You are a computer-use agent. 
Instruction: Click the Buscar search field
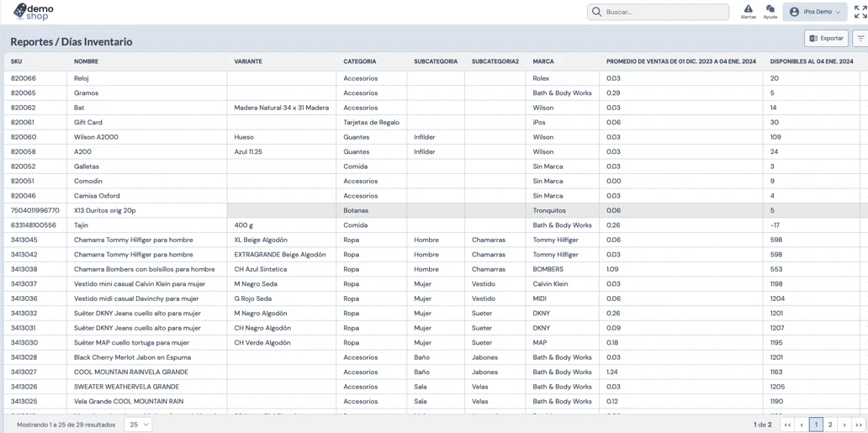658,12
